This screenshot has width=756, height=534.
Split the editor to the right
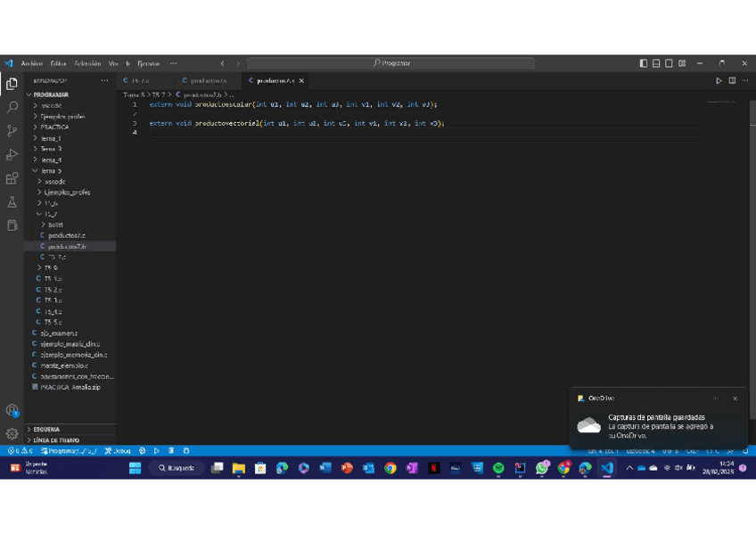(x=732, y=81)
